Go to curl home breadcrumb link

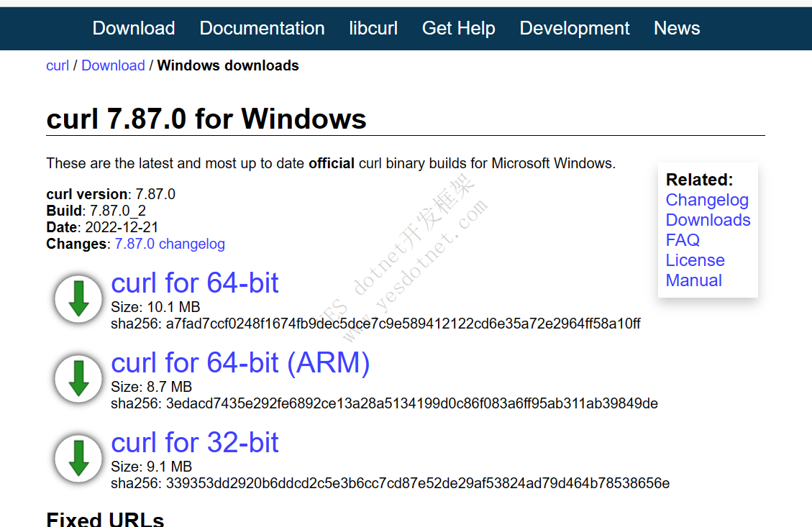click(x=58, y=65)
